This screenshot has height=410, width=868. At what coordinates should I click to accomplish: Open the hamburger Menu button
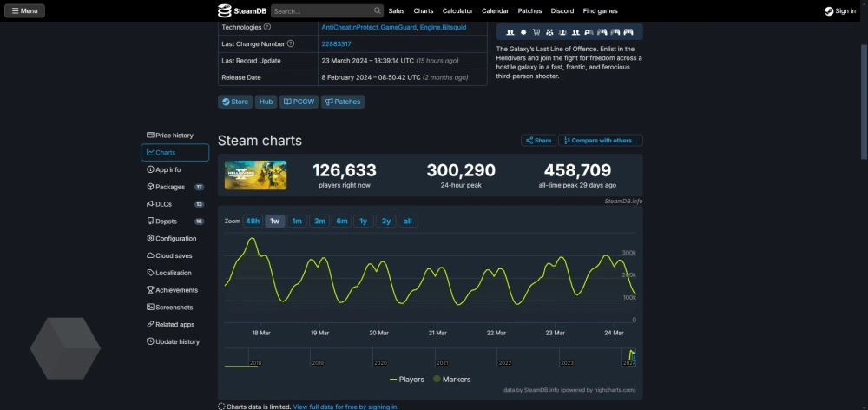[x=24, y=11]
